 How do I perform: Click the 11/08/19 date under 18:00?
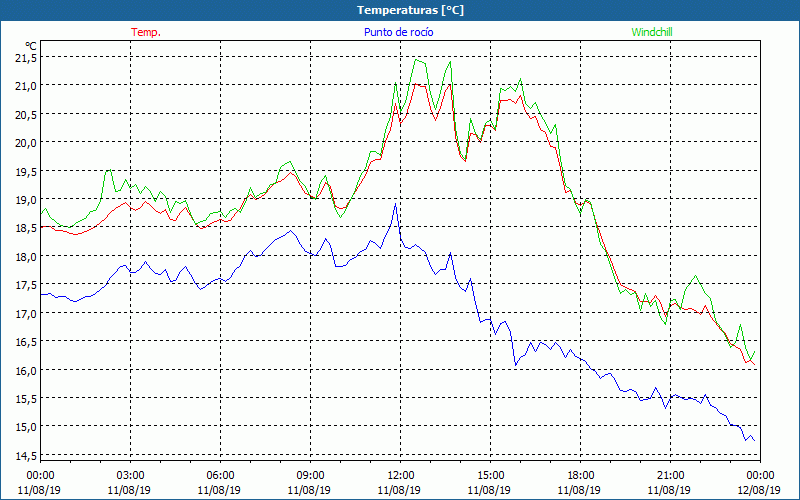click(579, 490)
